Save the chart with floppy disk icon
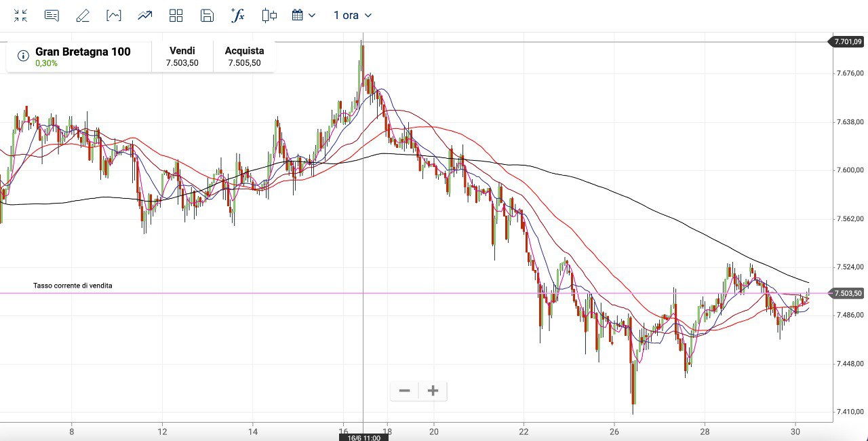This screenshot has height=441, width=868. pyautogui.click(x=208, y=16)
